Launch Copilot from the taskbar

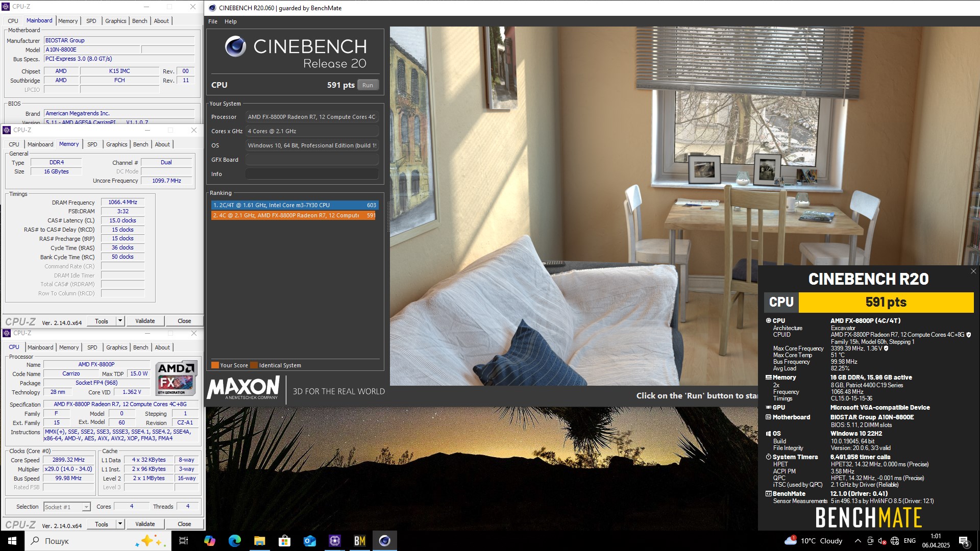209,541
